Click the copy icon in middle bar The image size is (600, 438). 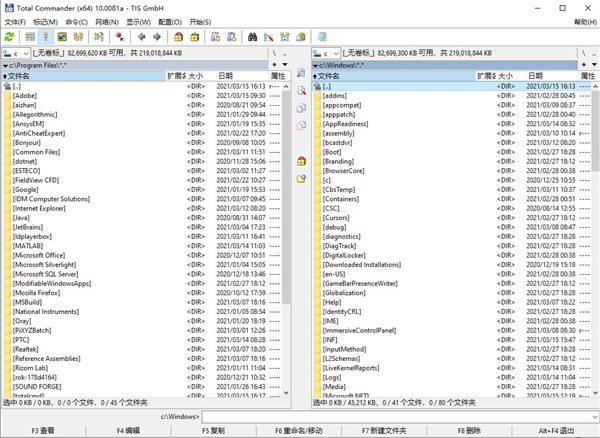tap(301, 106)
